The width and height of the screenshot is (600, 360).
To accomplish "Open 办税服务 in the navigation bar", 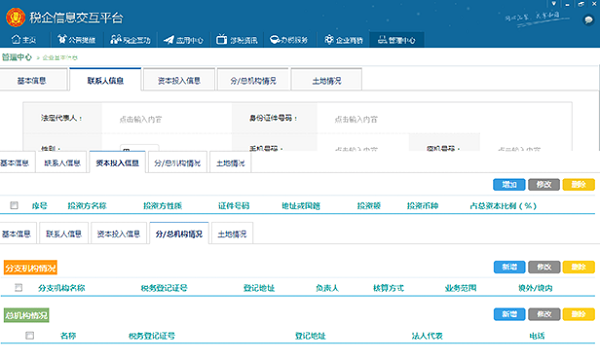I will click(x=289, y=40).
